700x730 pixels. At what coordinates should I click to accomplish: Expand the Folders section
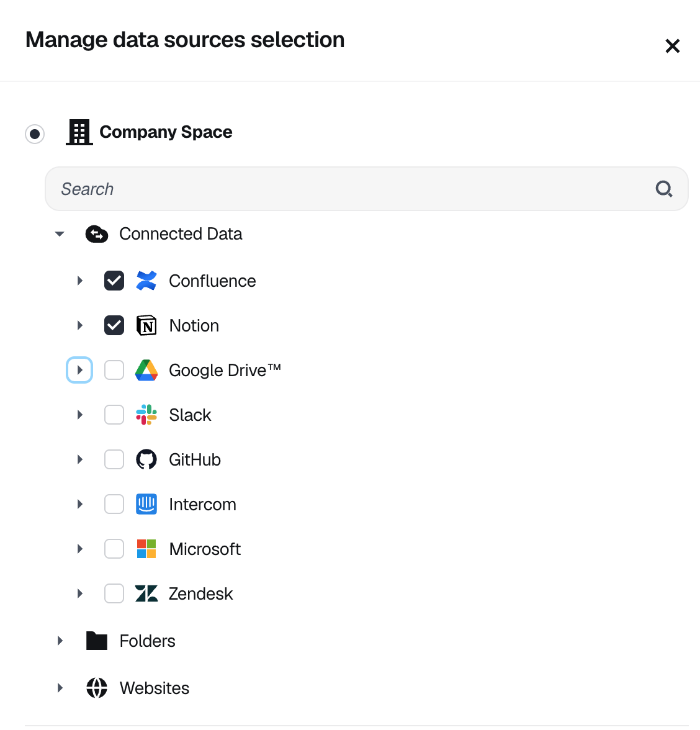[x=60, y=641]
